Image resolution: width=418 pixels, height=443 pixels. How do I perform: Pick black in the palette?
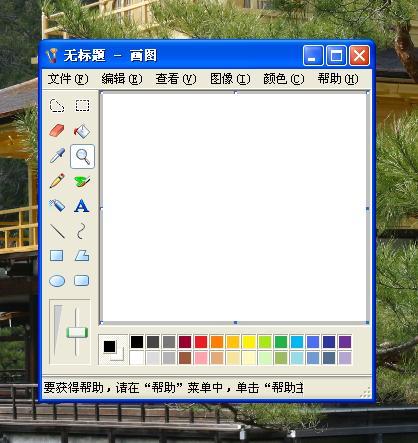pyautogui.click(x=137, y=342)
